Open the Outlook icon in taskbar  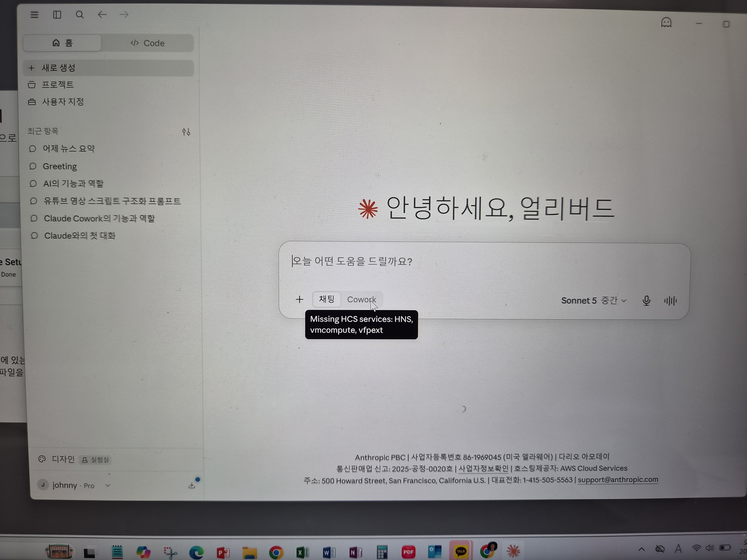tap(435, 552)
